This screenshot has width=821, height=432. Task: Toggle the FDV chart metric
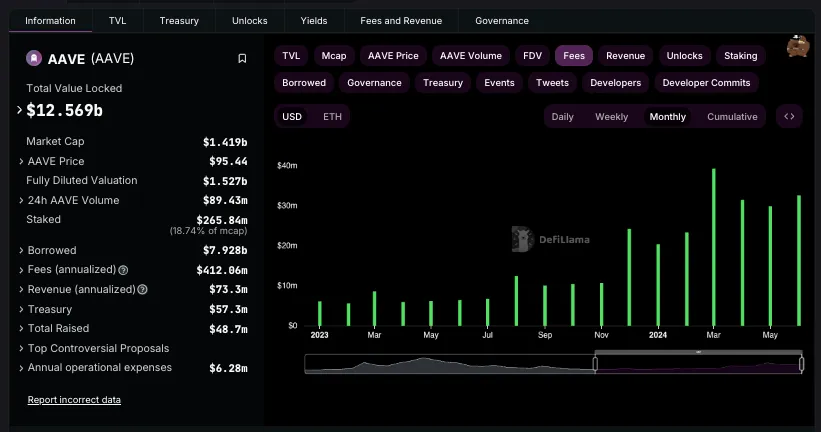click(x=532, y=56)
